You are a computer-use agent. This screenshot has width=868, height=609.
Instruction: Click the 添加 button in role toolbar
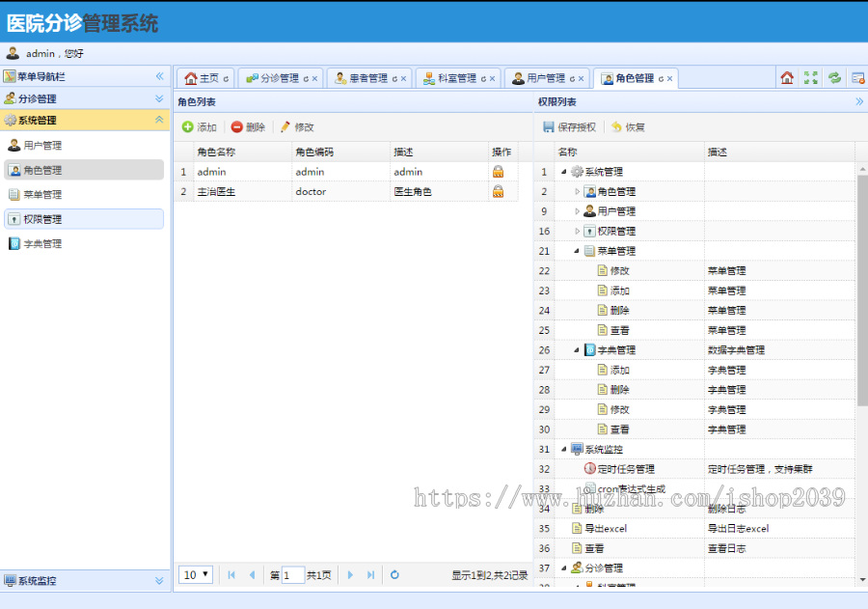tap(200, 126)
